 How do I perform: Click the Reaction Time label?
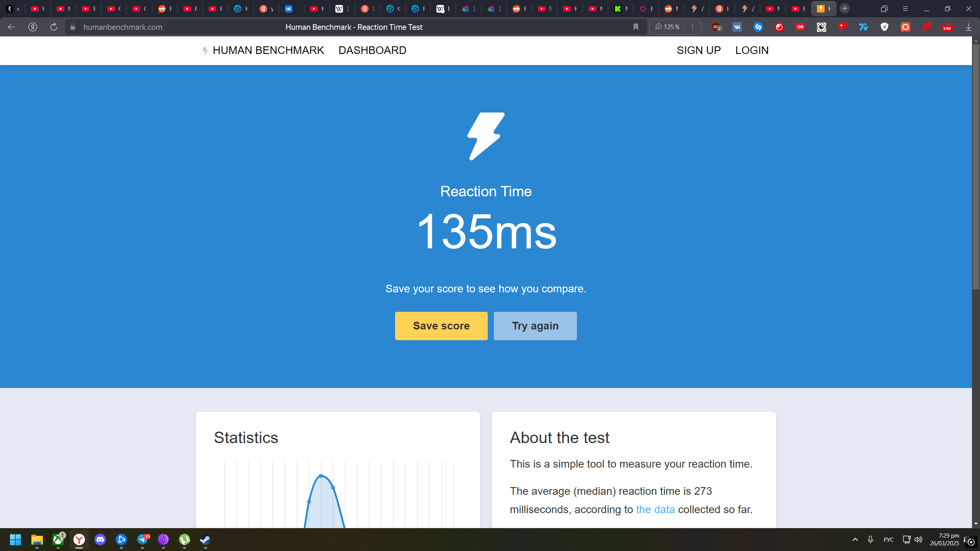(486, 191)
